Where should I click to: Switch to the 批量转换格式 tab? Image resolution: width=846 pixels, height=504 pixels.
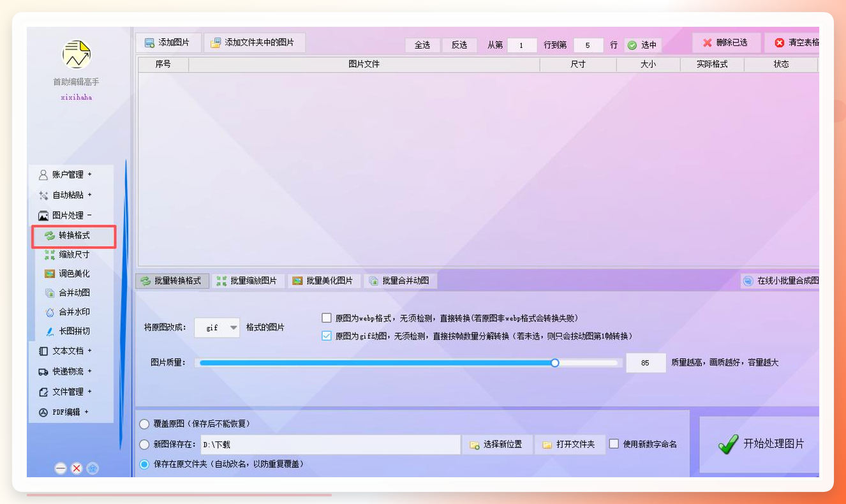coord(172,281)
